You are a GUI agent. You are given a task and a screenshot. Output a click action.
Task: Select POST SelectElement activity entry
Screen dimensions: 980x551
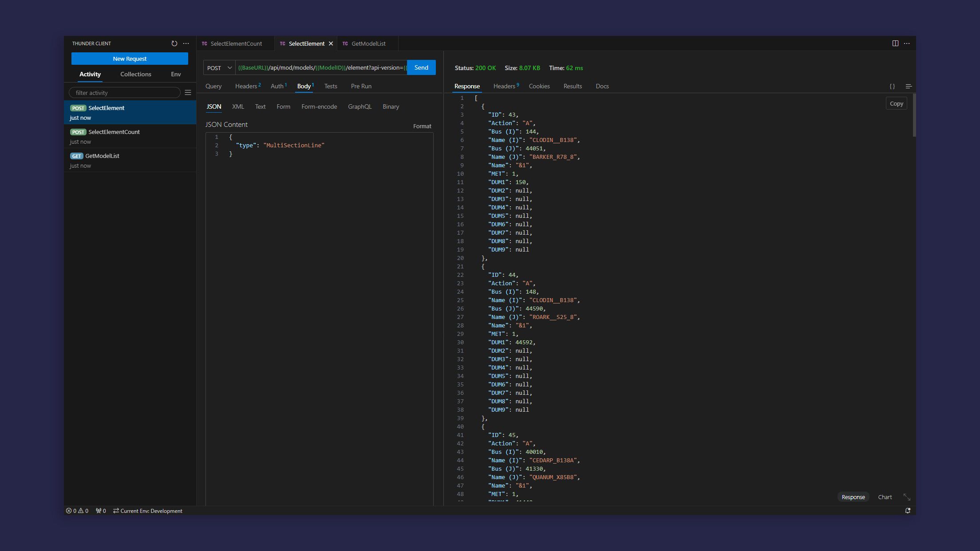(x=130, y=112)
